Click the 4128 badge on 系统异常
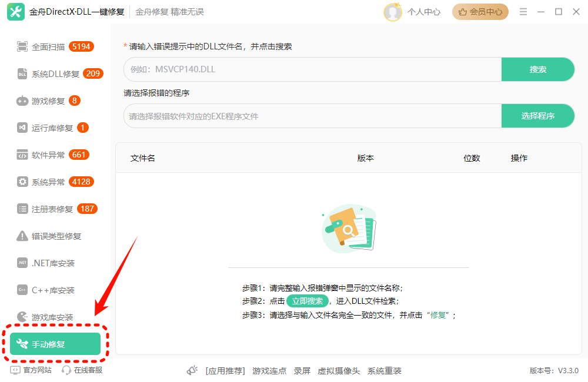588x382 pixels. [x=81, y=182]
